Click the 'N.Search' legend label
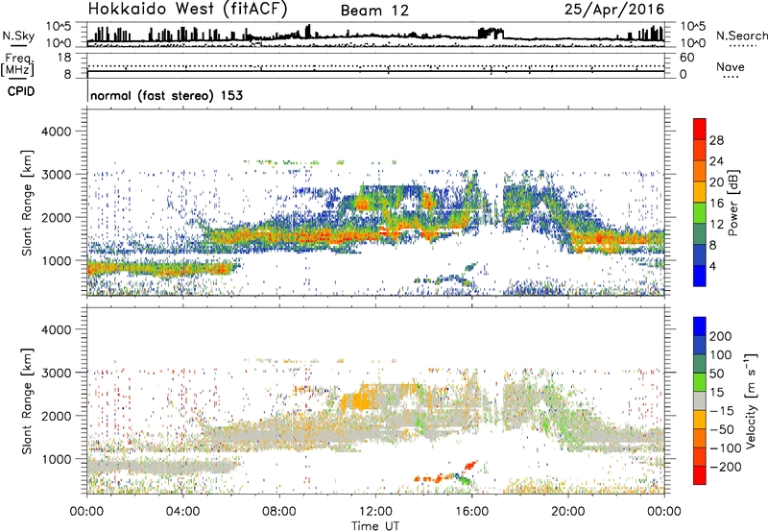This screenshot has width=768, height=532. [741, 36]
